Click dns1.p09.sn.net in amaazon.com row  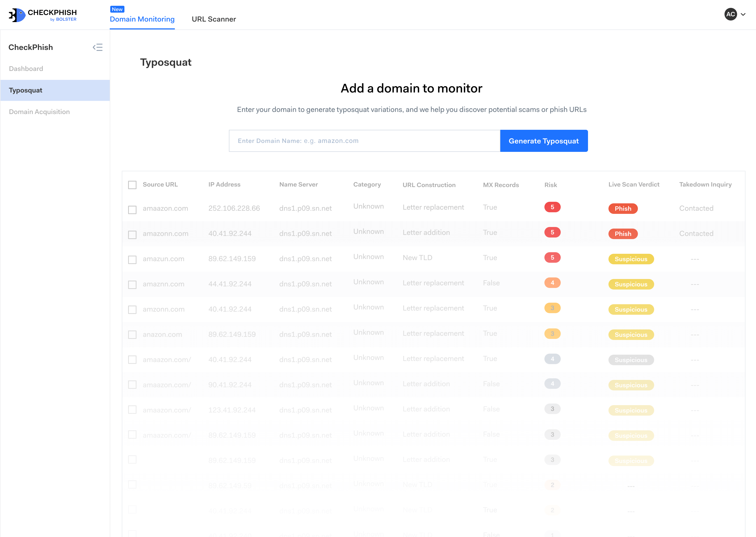click(305, 208)
